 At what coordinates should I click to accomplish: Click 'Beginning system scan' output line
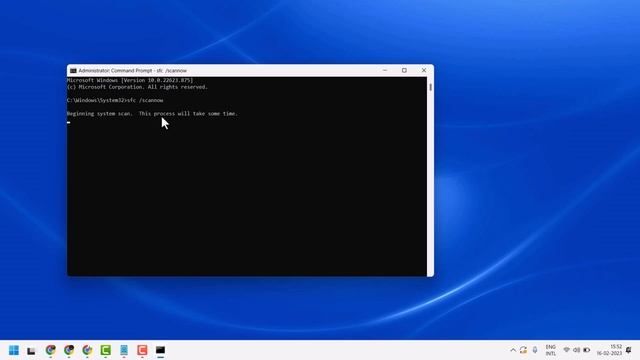(152, 113)
